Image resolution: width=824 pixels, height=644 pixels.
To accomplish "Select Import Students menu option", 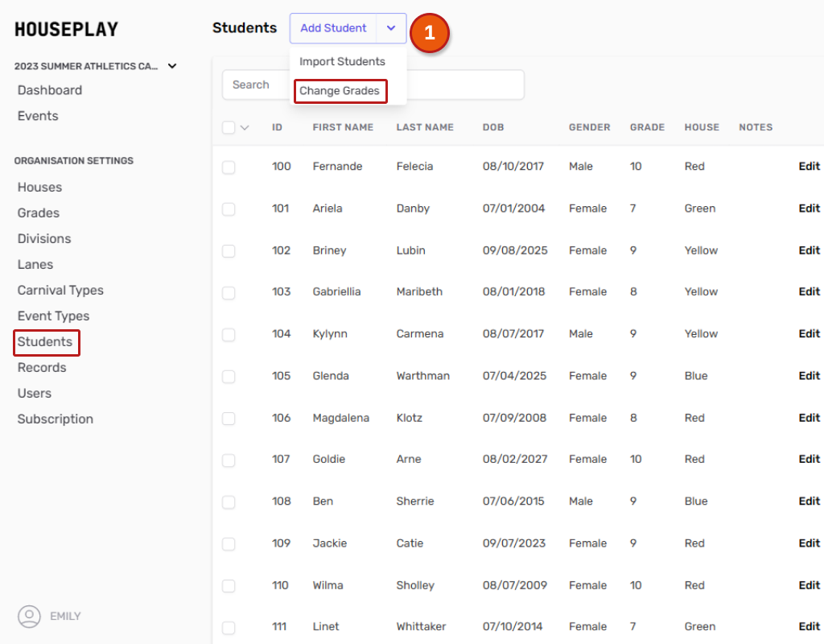I will tap(342, 62).
